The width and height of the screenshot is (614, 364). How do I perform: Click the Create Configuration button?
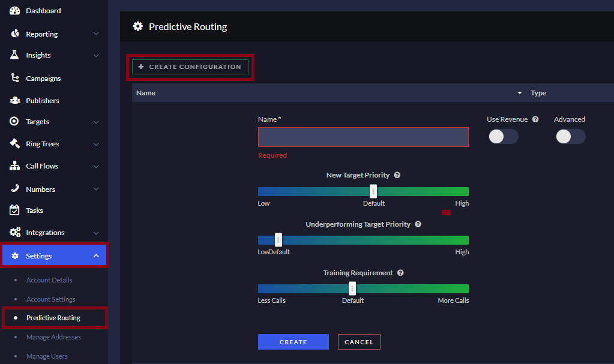pos(190,67)
